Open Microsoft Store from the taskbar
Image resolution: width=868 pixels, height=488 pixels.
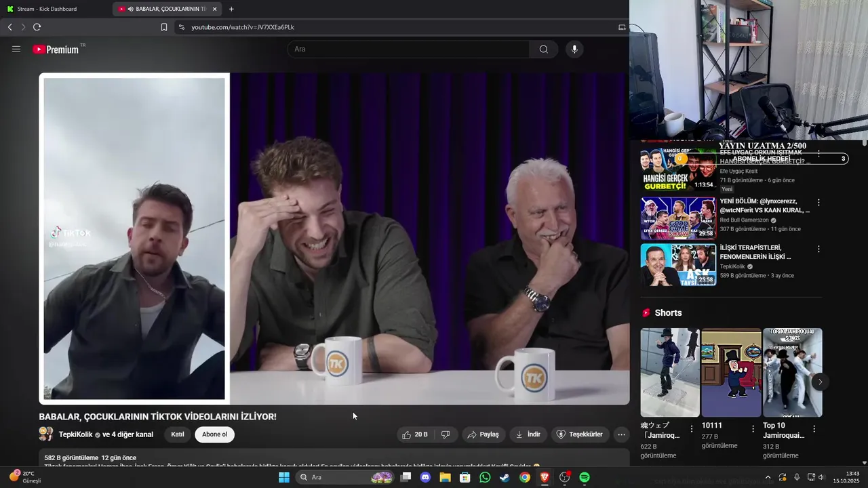pos(465,477)
